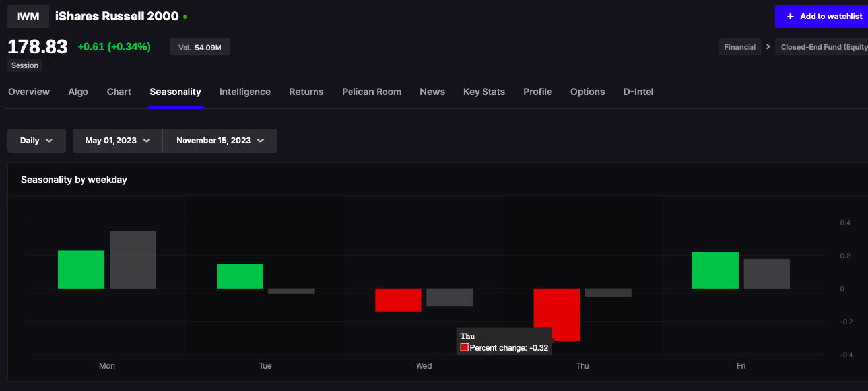Open the November 15, 2023 end date picker

point(220,141)
